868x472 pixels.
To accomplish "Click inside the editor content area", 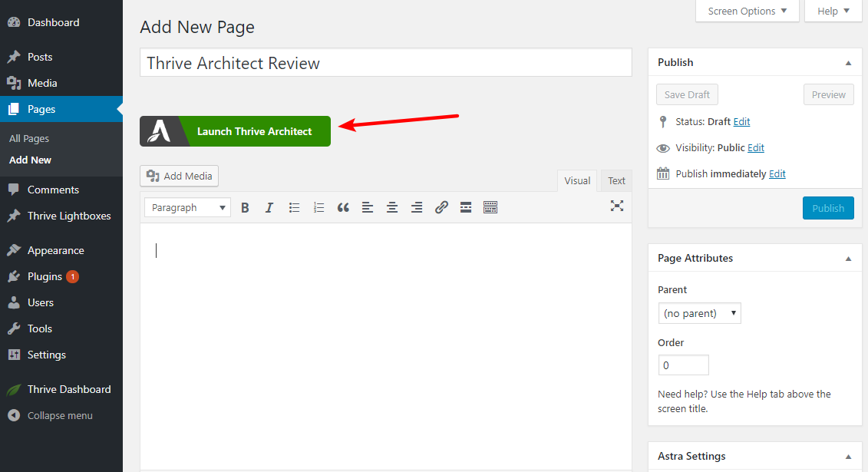I will point(386,346).
